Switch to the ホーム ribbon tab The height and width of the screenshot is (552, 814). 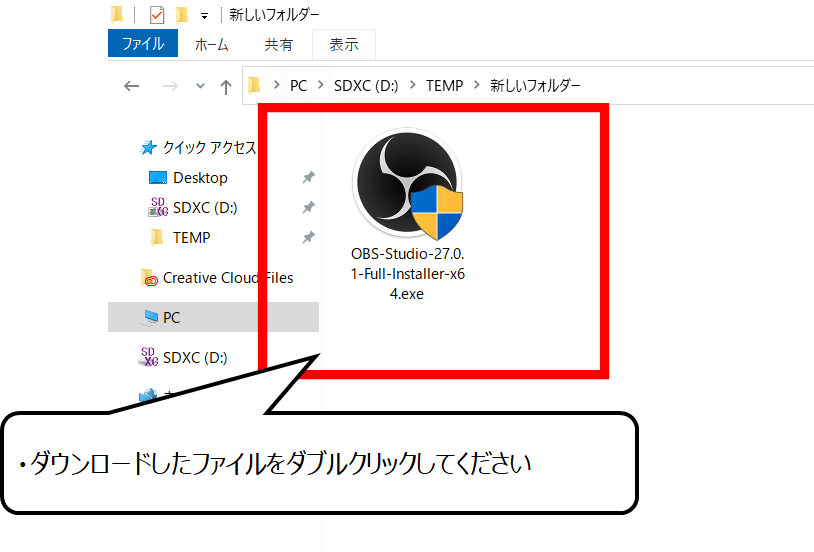click(212, 45)
